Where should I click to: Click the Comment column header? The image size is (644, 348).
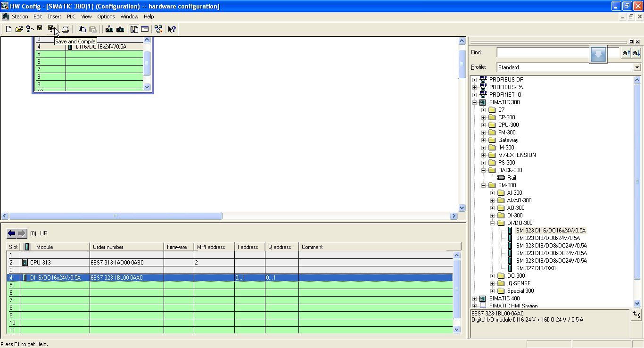(380, 247)
